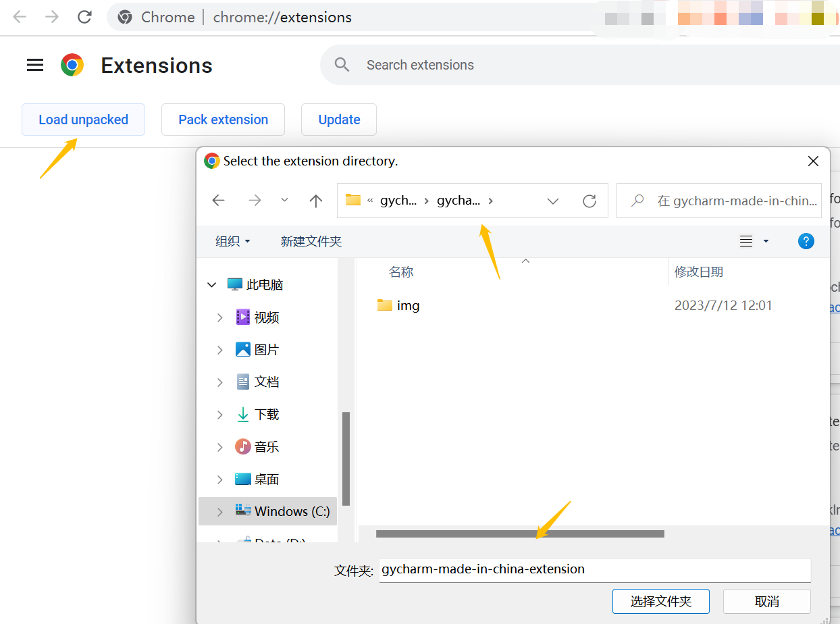
Task: Click the view layout icon in dialog
Action: [746, 241]
